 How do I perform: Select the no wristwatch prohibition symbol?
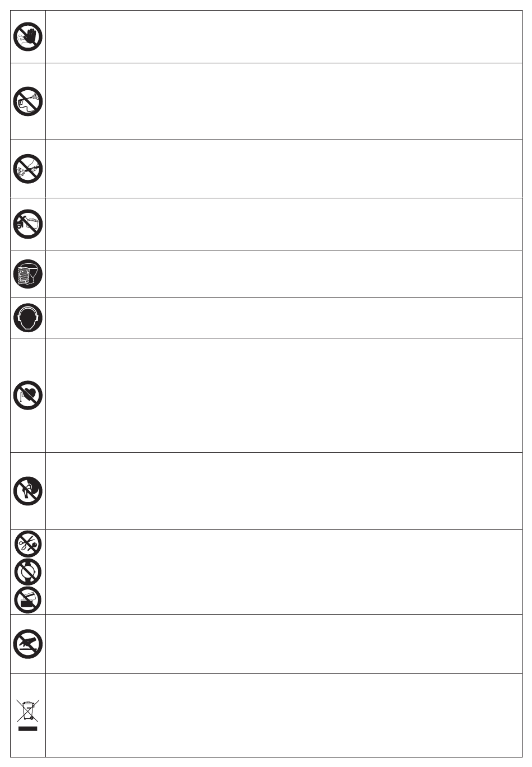tap(28, 572)
